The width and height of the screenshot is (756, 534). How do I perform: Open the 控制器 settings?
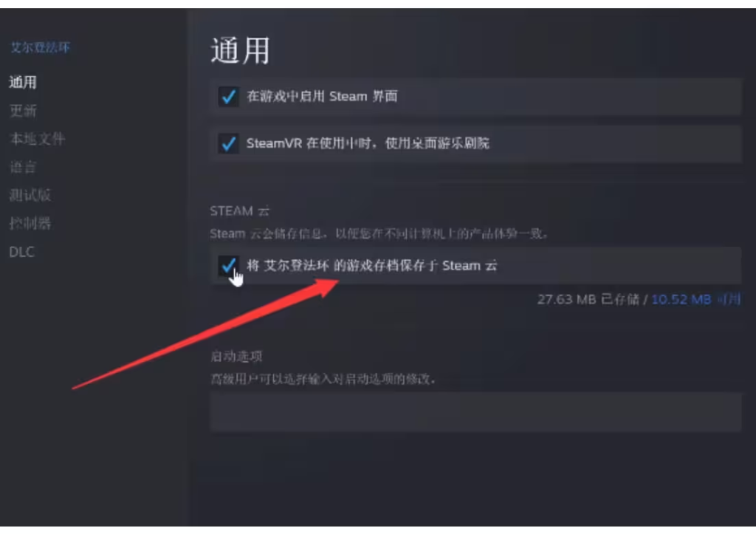pos(30,223)
